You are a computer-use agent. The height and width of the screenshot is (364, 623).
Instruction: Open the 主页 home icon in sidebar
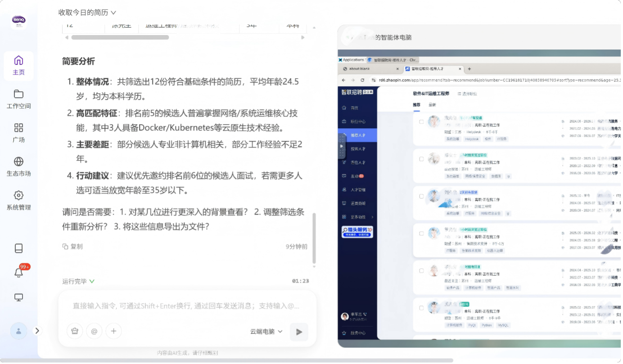coord(18,65)
